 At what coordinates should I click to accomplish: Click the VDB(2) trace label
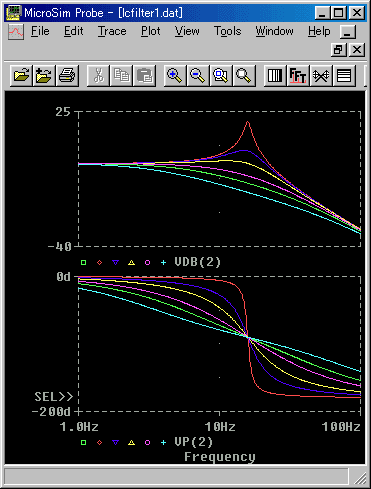198,262
